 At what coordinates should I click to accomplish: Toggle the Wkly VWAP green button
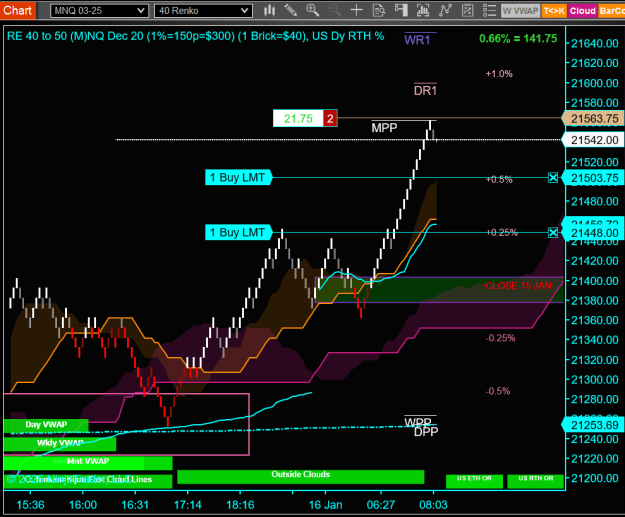(x=60, y=444)
